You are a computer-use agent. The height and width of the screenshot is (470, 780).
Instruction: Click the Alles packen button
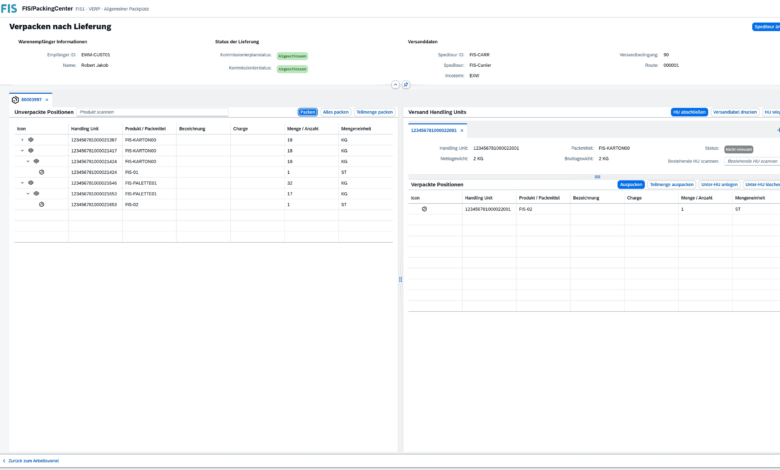coord(335,112)
